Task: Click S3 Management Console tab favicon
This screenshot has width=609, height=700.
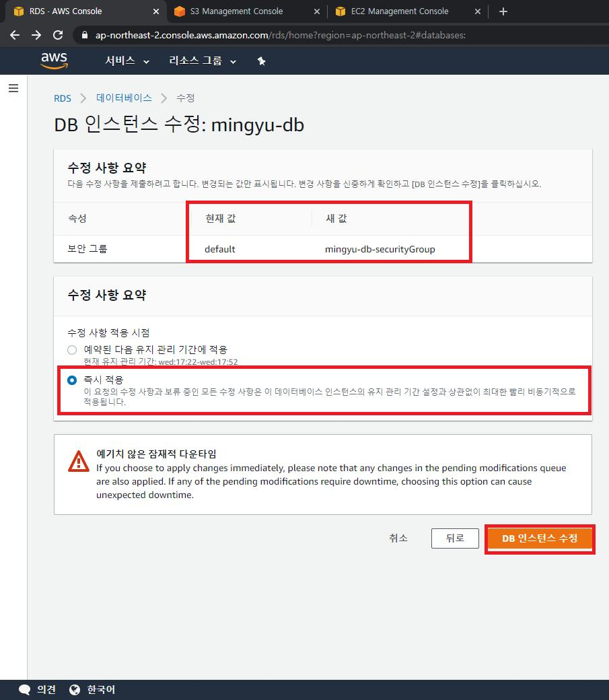Action: click(x=180, y=11)
